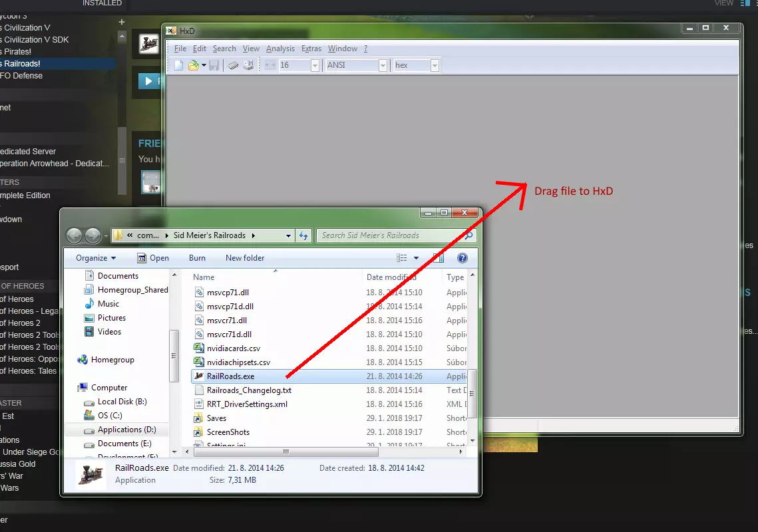Select the Videos library in navigation pane

coord(109,332)
